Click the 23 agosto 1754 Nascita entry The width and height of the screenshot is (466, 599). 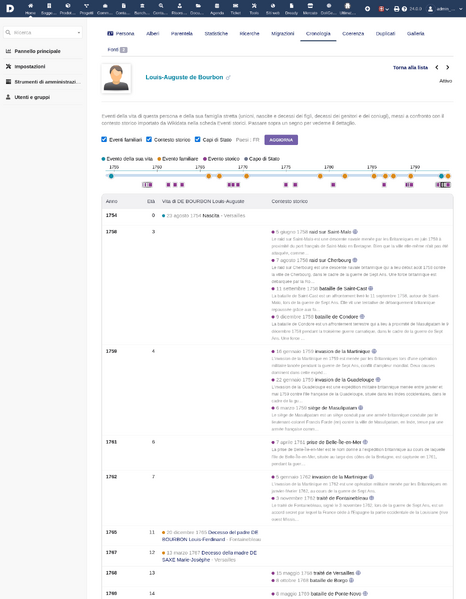(x=205, y=215)
